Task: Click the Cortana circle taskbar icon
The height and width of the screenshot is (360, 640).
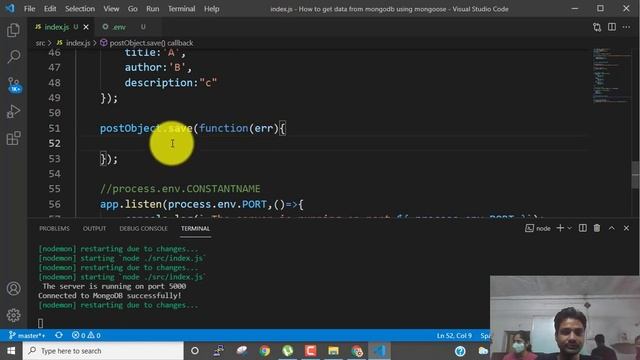Action: coord(195,351)
